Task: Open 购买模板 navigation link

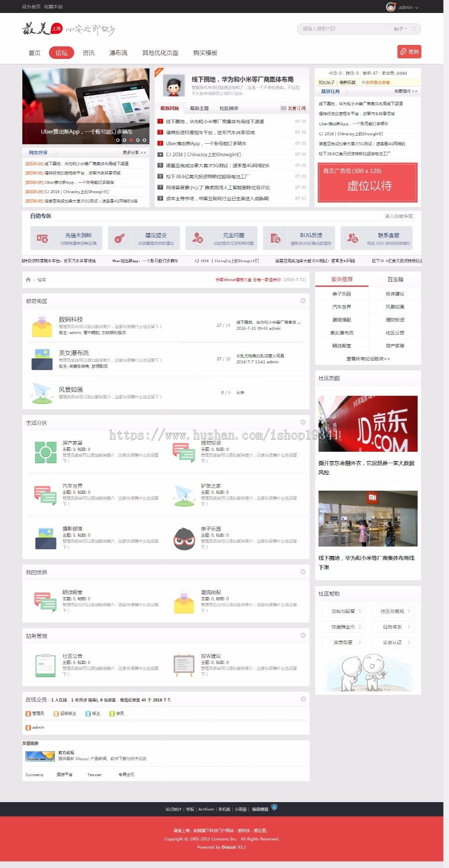Action: point(205,53)
